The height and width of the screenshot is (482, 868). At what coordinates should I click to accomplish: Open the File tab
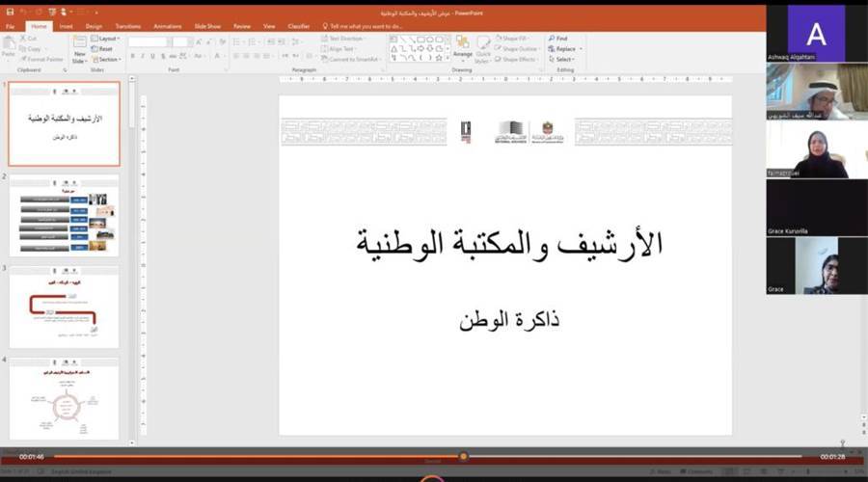(x=10, y=26)
